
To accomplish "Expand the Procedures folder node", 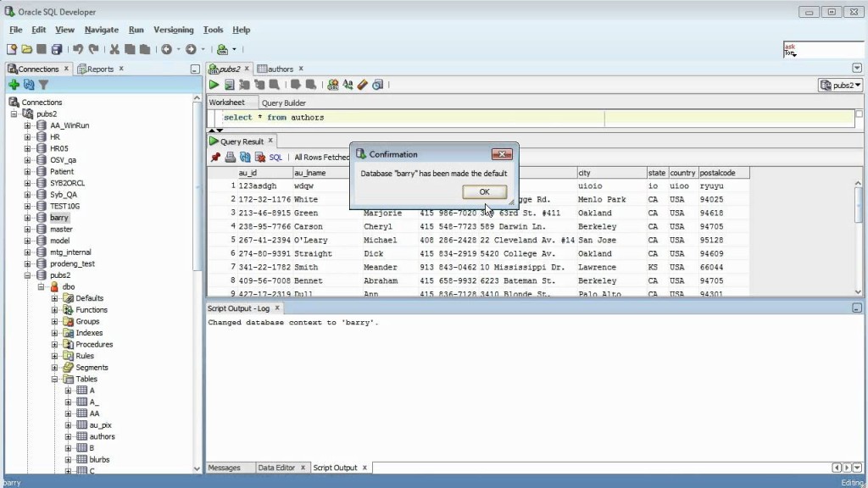I will (x=56, y=345).
